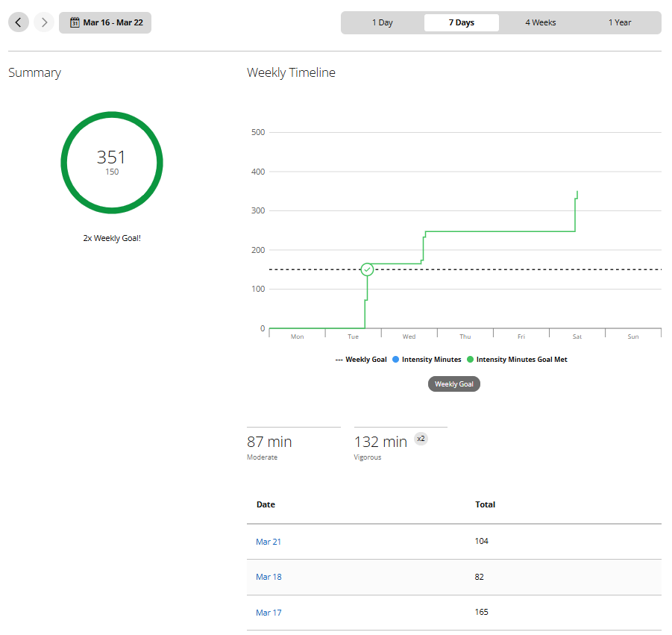Open the calendar date picker icon

point(74,22)
